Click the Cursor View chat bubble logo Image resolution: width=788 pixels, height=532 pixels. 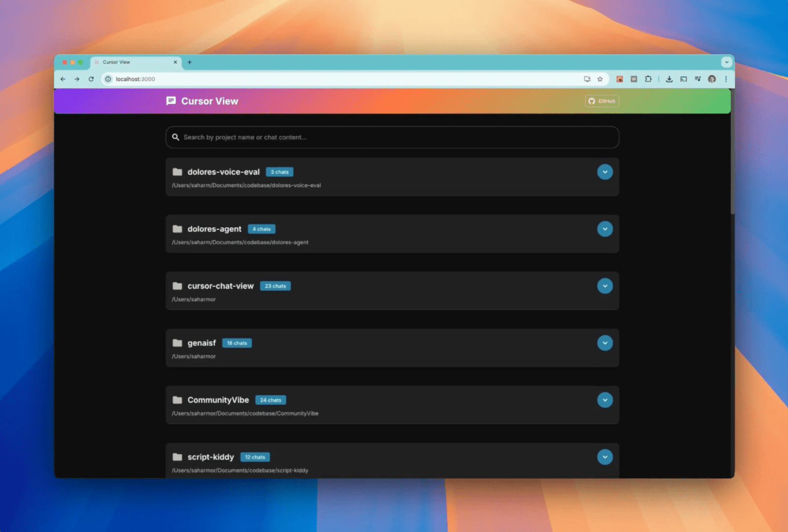point(171,101)
